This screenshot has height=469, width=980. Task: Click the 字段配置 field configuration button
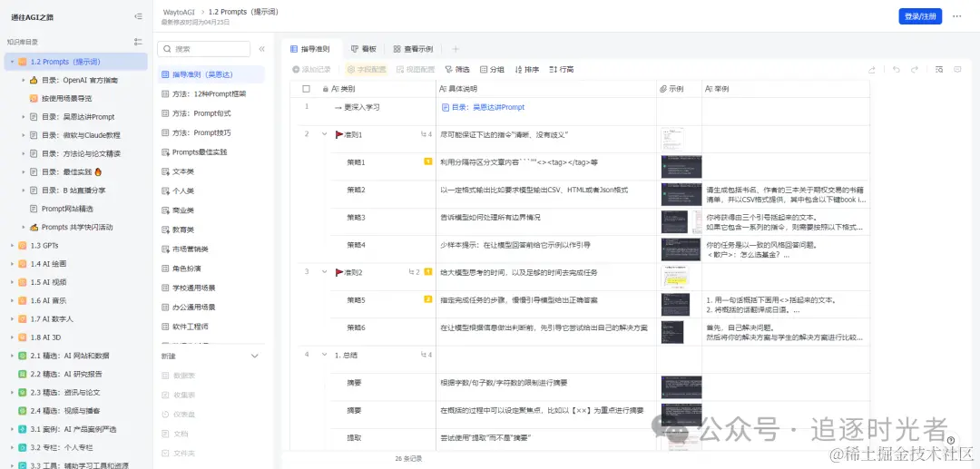pos(367,69)
